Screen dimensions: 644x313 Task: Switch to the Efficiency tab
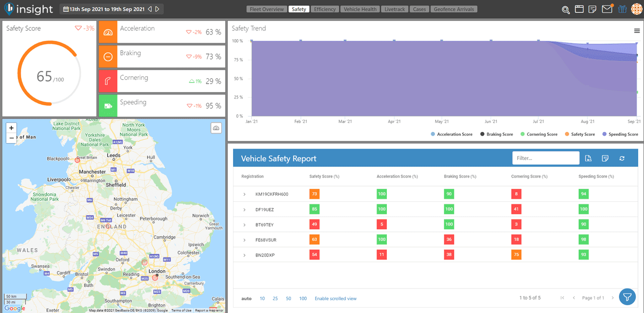(x=325, y=9)
